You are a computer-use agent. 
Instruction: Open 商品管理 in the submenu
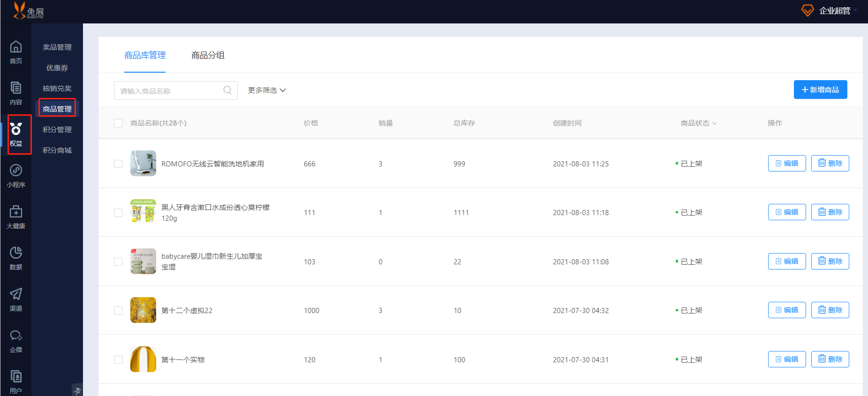[x=57, y=109]
